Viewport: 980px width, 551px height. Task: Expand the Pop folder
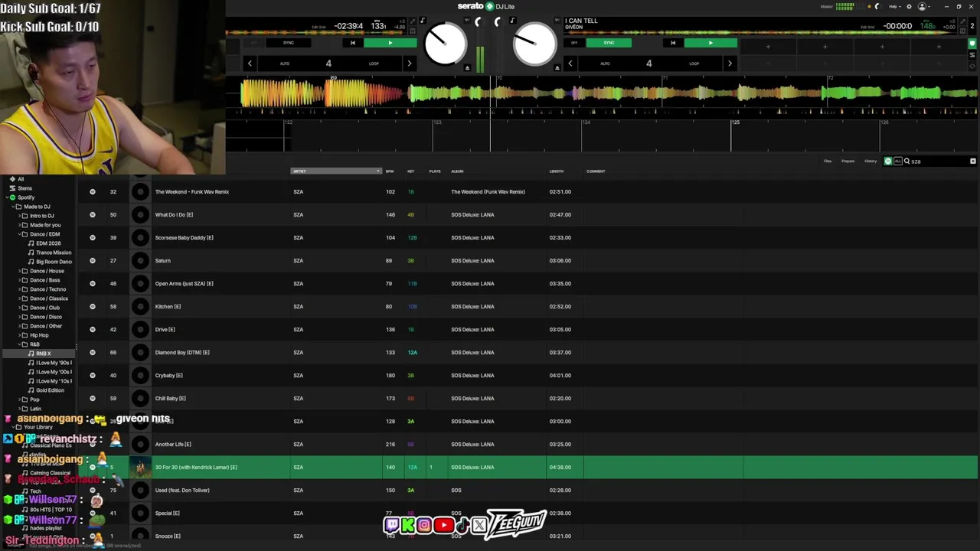[x=18, y=399]
